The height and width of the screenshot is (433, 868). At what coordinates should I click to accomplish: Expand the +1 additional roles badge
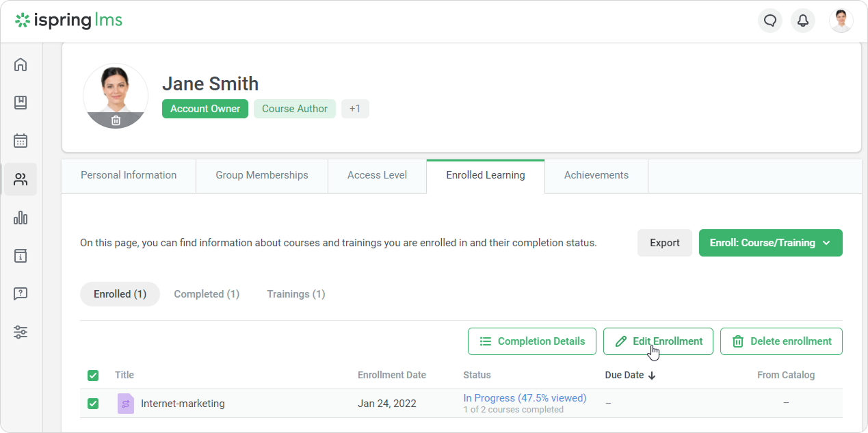tap(355, 109)
